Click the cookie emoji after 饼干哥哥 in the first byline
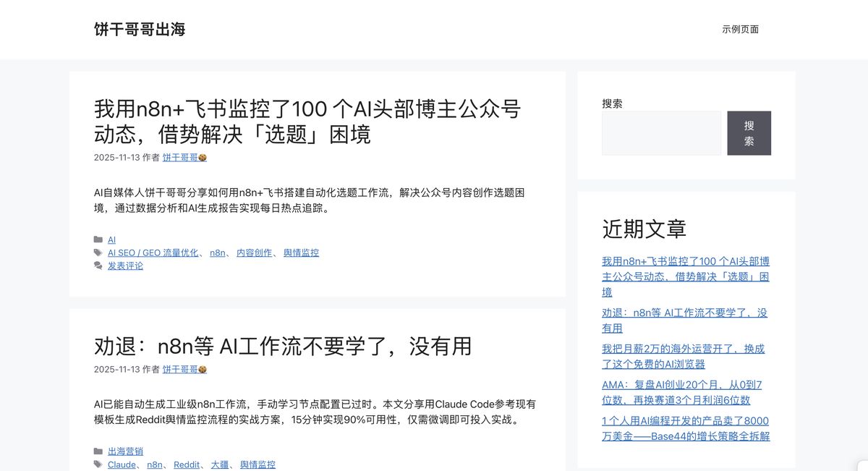This screenshot has height=471, width=868. point(203,157)
